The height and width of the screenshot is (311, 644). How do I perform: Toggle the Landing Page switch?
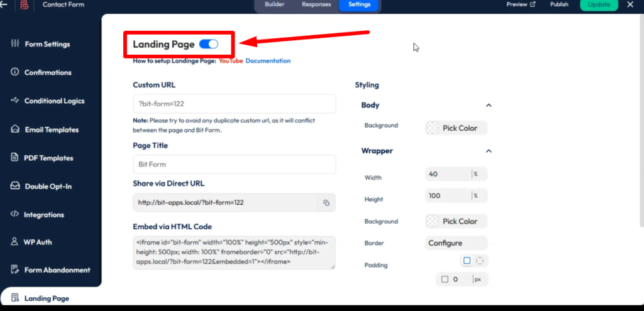209,44
